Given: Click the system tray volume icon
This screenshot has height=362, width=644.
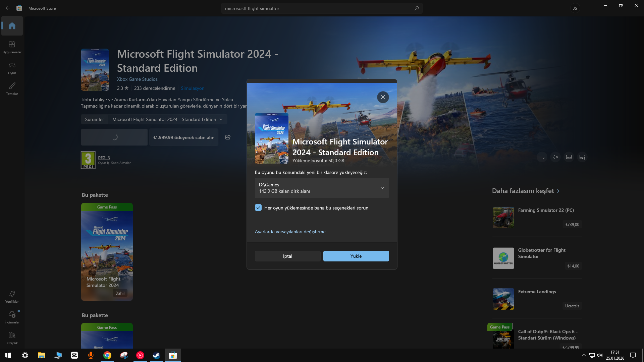Looking at the screenshot, I should (x=600, y=355).
